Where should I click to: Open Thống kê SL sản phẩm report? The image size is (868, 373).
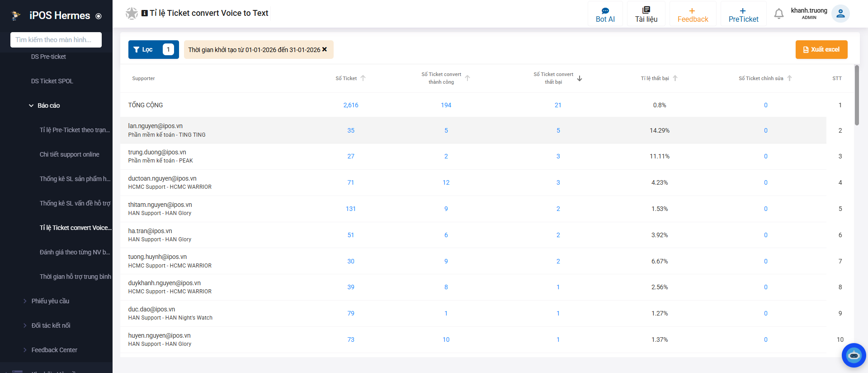click(x=75, y=179)
